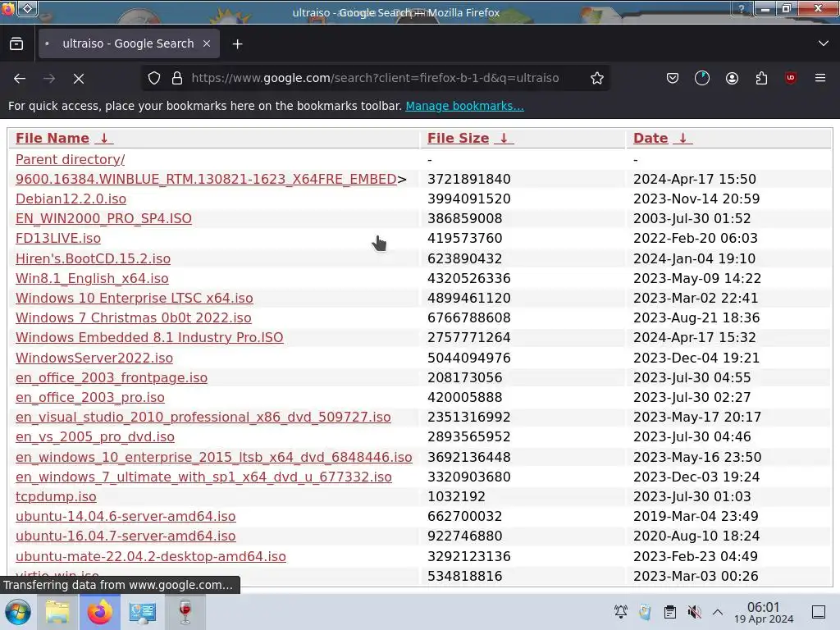
Task: Open the window help question button
Action: click(x=742, y=8)
